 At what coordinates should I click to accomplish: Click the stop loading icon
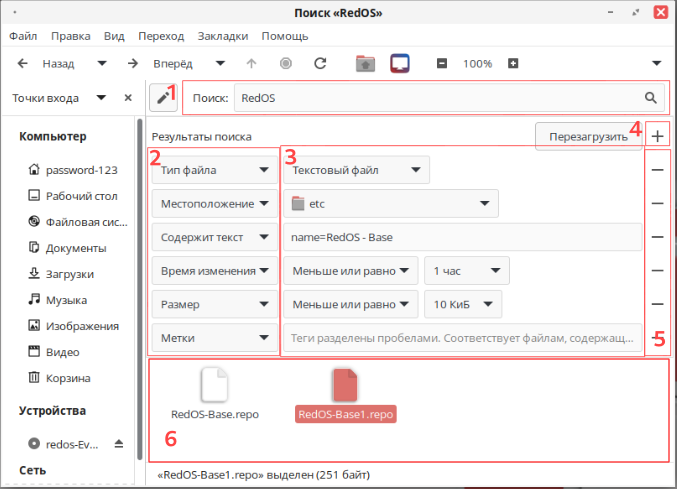286,64
